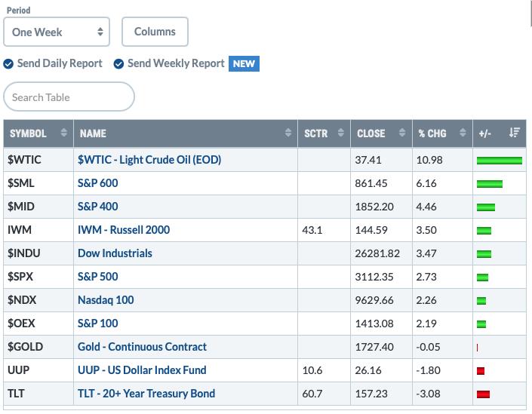The width and height of the screenshot is (532, 414).
Task: Toggle the Send Weekly Report checkbox
Action: [x=118, y=64]
